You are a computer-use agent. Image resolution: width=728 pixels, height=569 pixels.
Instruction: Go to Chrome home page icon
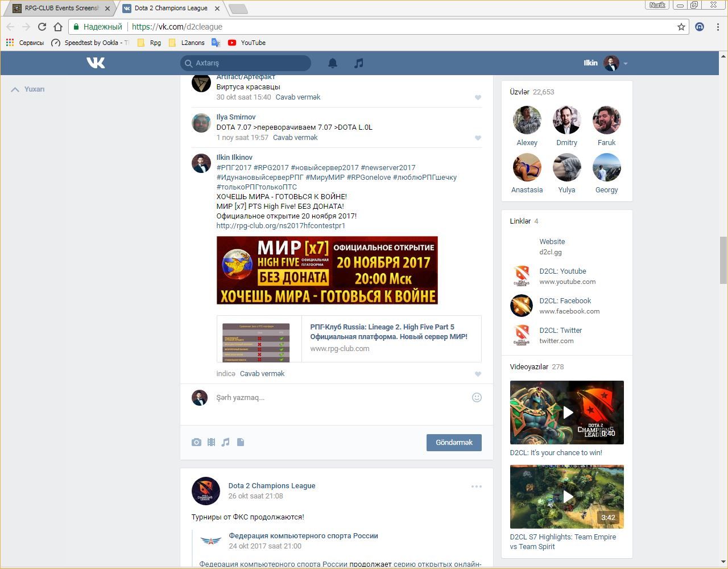pyautogui.click(x=57, y=27)
